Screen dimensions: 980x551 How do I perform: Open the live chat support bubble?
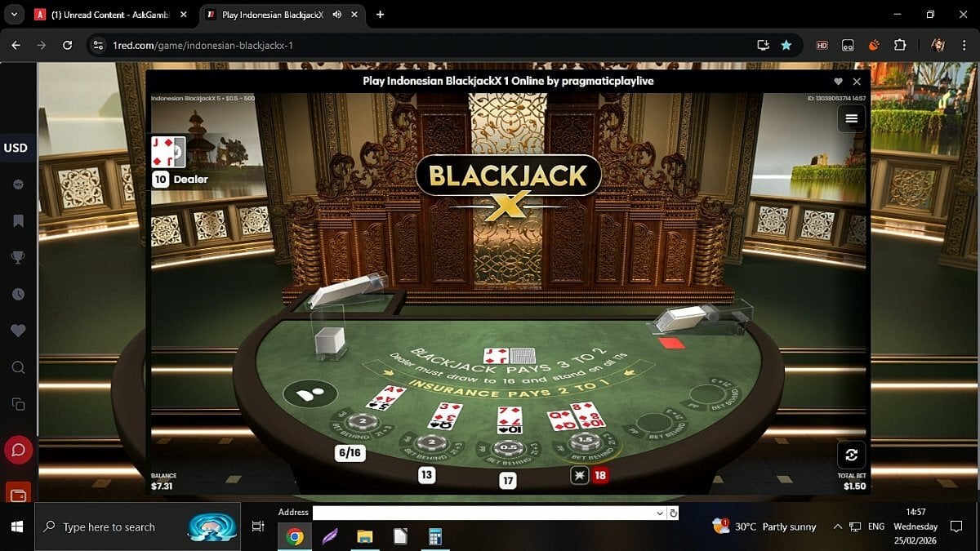click(18, 450)
